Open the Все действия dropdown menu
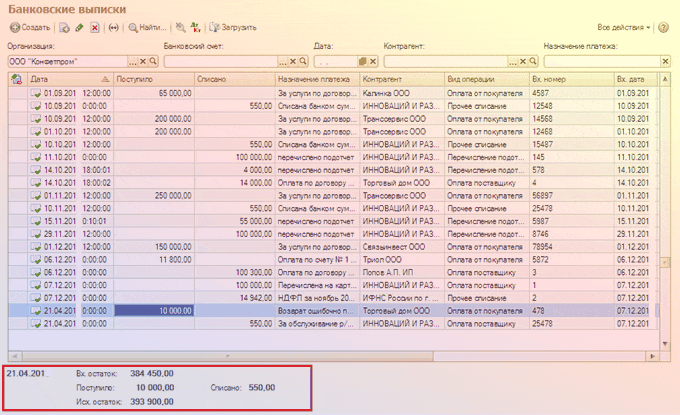This screenshot has height=415, width=680. [x=624, y=27]
